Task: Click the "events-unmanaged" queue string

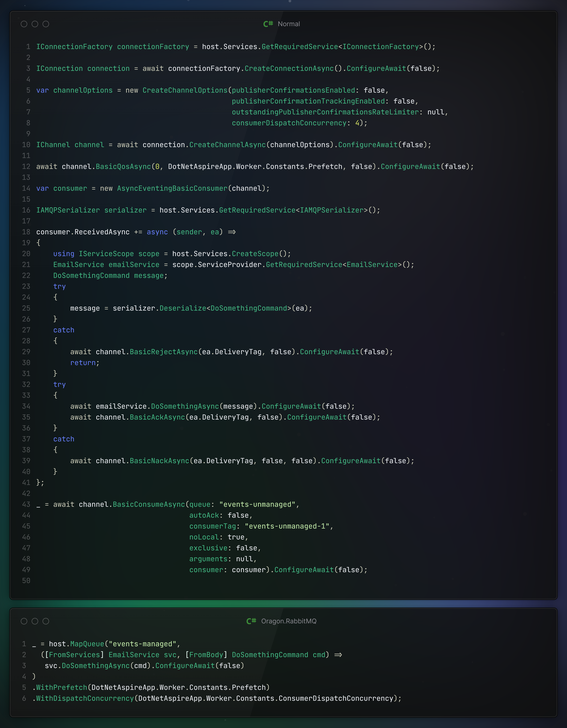Action: (x=257, y=505)
